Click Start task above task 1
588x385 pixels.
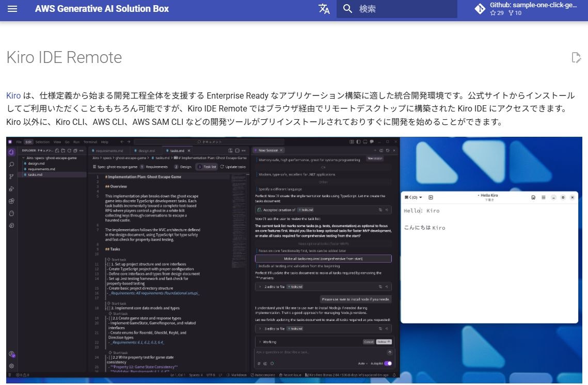(x=117, y=260)
